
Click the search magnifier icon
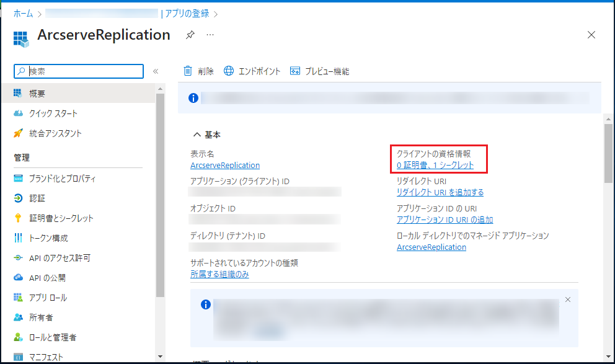coord(21,71)
